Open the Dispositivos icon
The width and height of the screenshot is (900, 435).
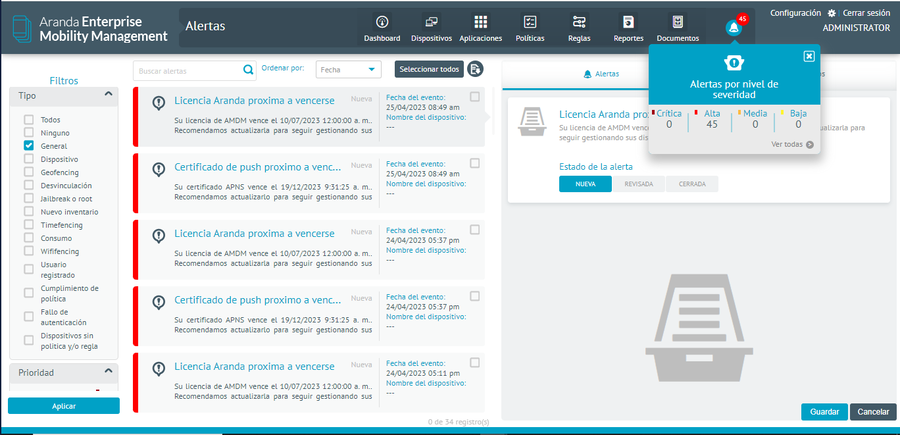(431, 22)
